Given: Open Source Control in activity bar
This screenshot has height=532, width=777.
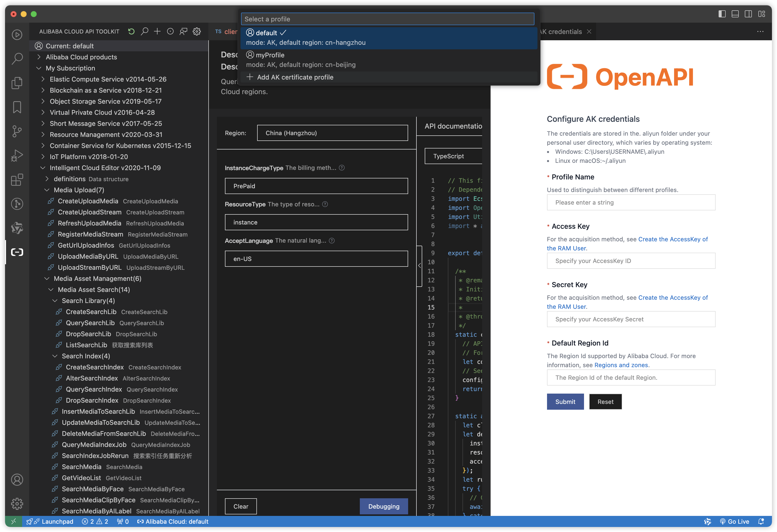Looking at the screenshot, I should click(x=17, y=131).
